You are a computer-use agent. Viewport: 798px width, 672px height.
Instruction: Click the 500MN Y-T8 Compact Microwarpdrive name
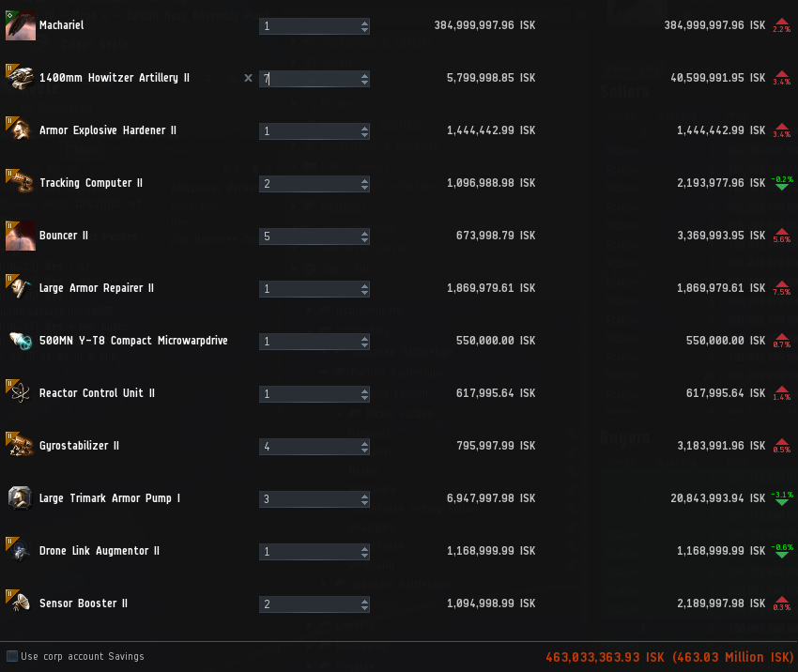pyautogui.click(x=133, y=341)
